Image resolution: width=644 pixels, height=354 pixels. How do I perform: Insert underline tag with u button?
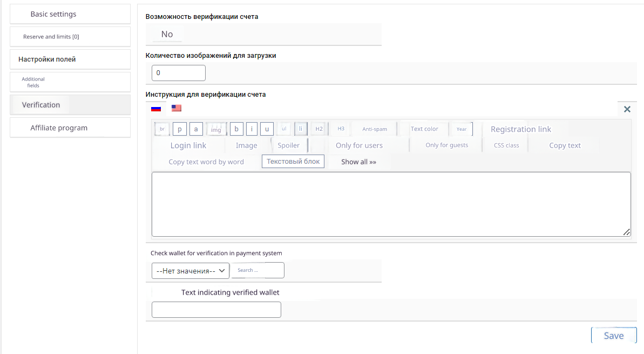coord(267,129)
